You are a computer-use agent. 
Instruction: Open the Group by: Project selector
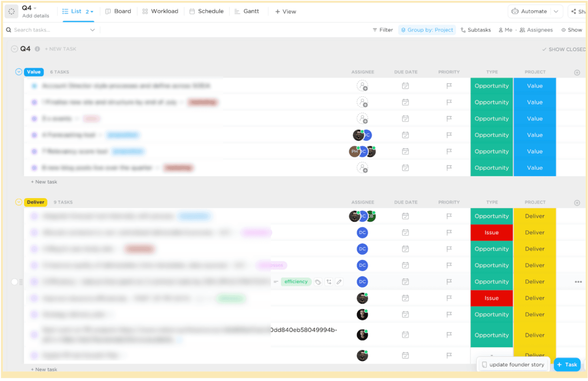click(x=427, y=30)
